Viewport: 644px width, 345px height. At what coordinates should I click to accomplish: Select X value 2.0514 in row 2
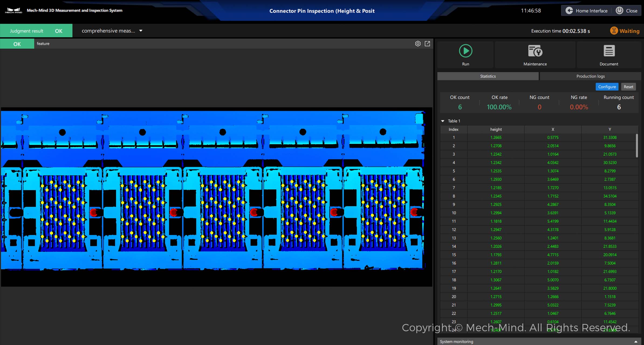(x=553, y=146)
